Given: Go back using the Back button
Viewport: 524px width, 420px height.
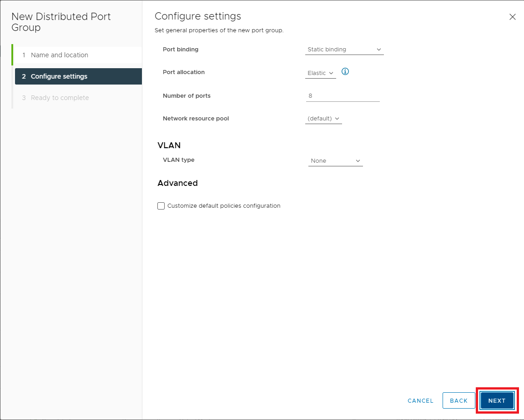Looking at the screenshot, I should pos(458,400).
